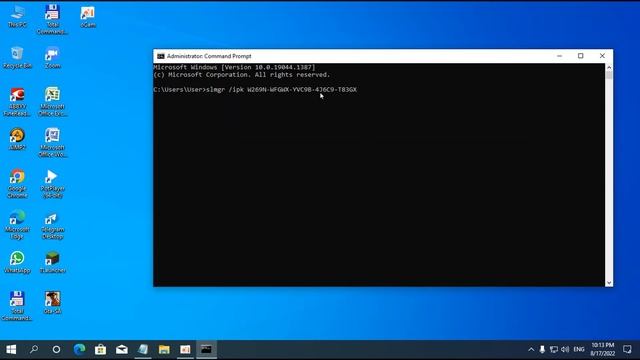640x360 pixels.
Task: Minimize the Command Prompt window
Action: point(559,56)
